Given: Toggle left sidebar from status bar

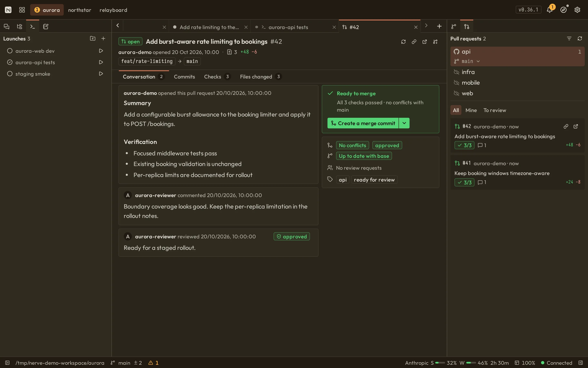Looking at the screenshot, I should [7, 363].
